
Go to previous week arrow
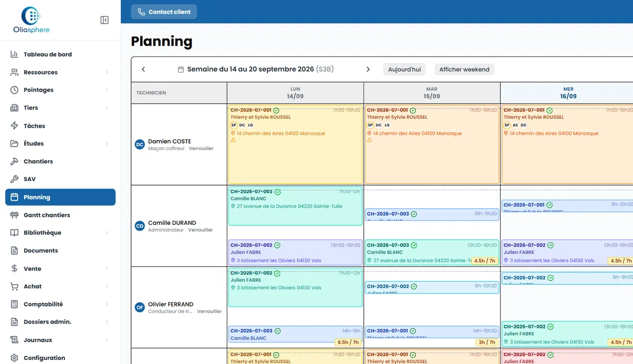[143, 70]
